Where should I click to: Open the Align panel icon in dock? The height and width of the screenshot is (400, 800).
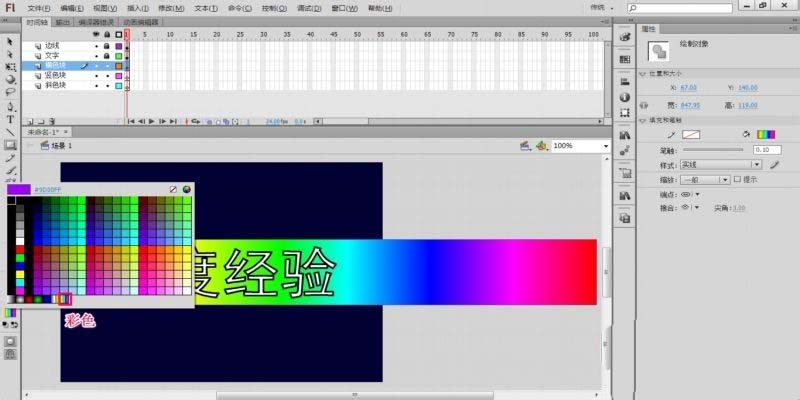point(624,82)
